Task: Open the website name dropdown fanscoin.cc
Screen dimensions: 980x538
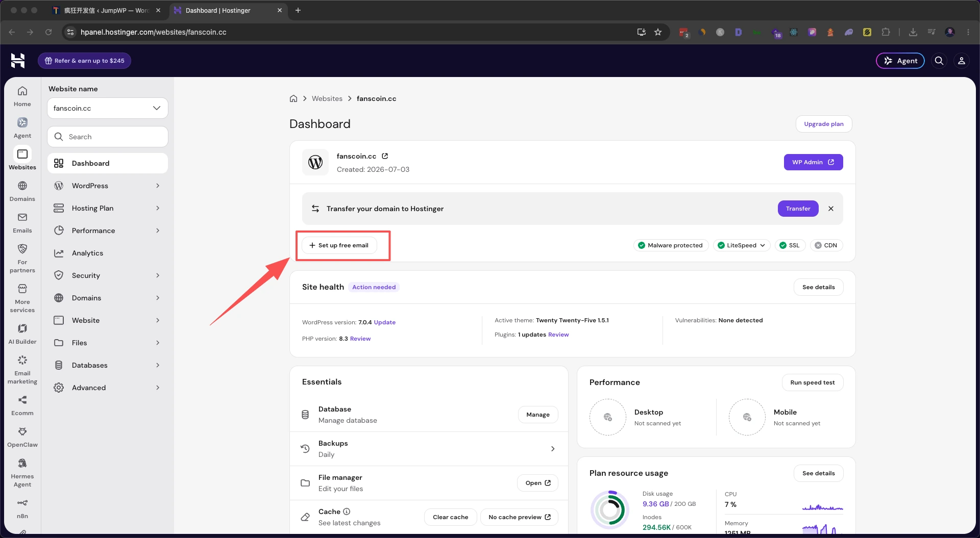Action: pyautogui.click(x=108, y=108)
